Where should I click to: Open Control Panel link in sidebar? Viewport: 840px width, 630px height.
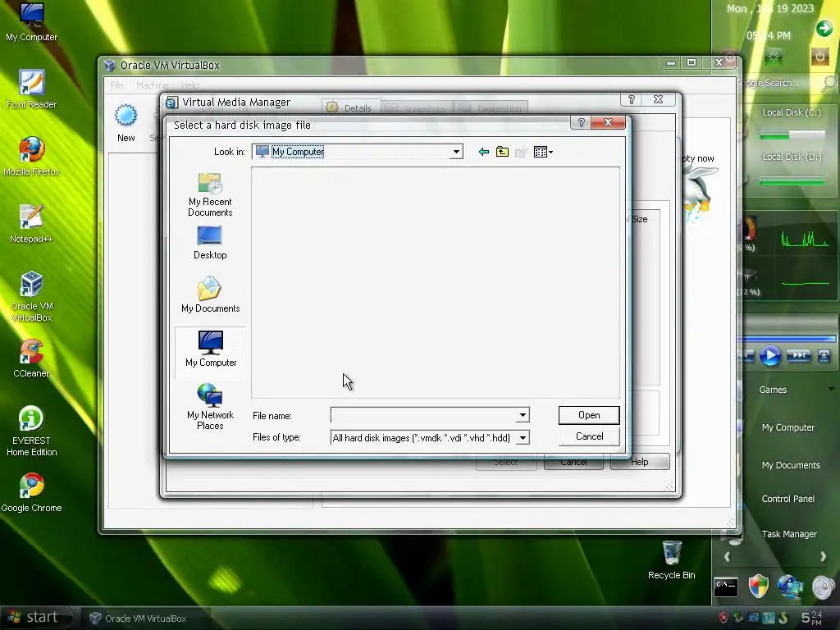coord(788,499)
